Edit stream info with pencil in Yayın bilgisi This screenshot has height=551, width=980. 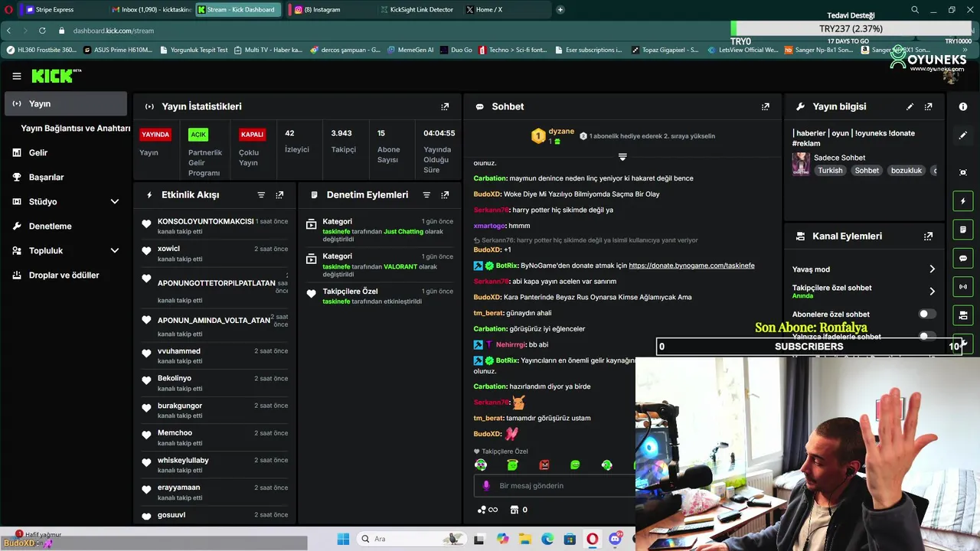click(910, 107)
